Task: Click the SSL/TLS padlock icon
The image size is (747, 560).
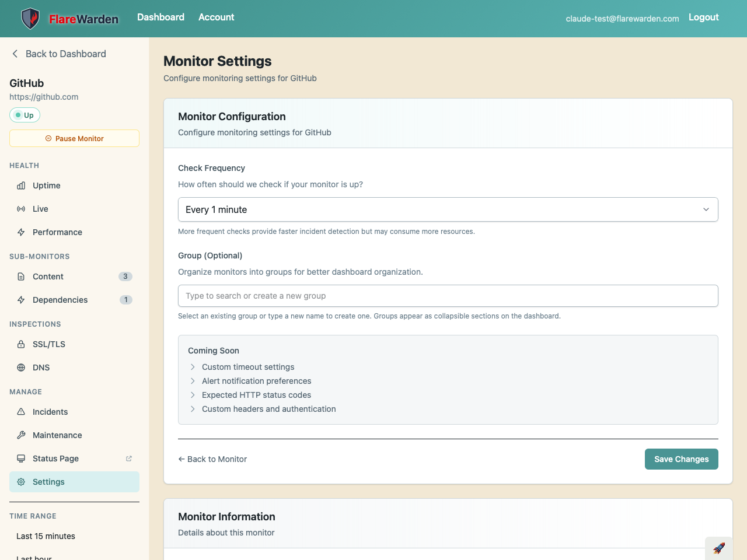Action: coord(21,344)
